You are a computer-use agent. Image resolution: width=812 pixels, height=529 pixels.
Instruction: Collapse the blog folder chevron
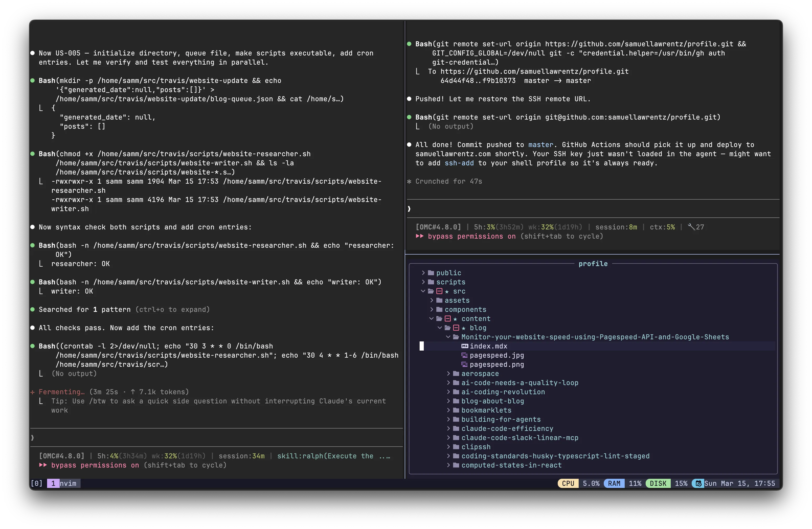coord(440,328)
